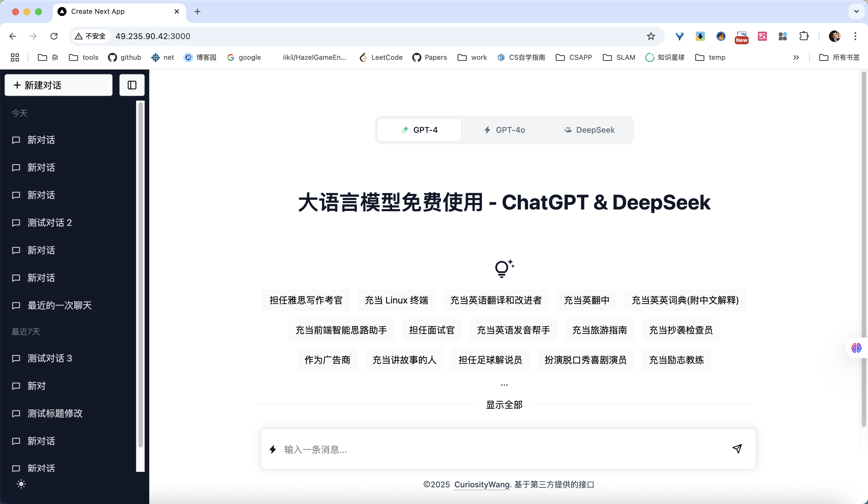Image resolution: width=868 pixels, height=504 pixels.
Task: Collapse sidebar using the panel toggle icon
Action: coord(132,85)
